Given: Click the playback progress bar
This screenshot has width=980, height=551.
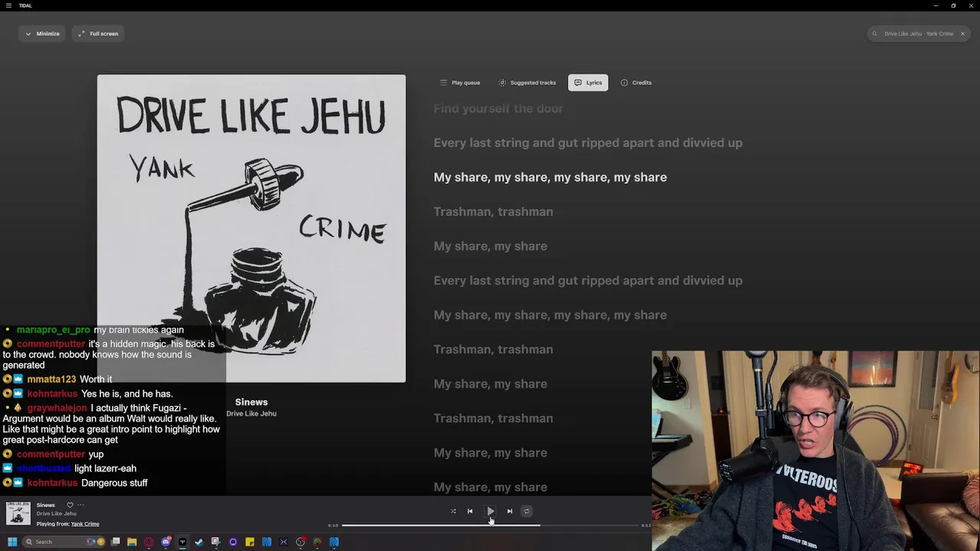Looking at the screenshot, I should pyautogui.click(x=490, y=525).
